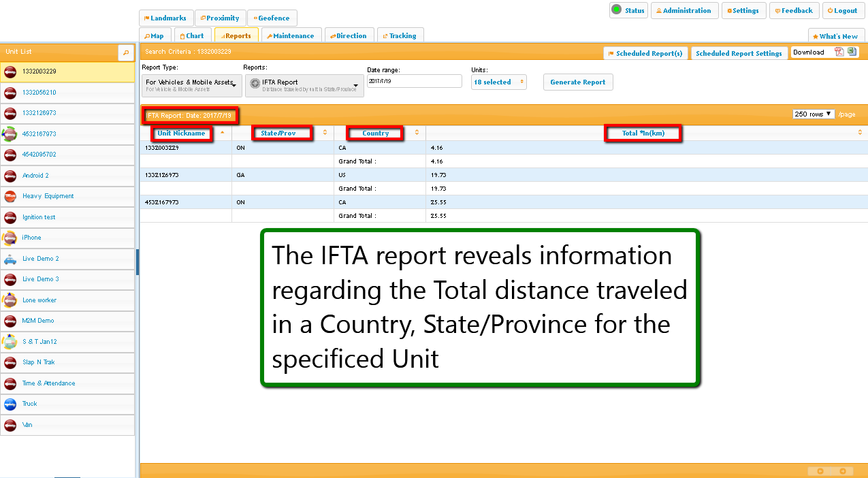The height and width of the screenshot is (478, 868).
Task: Click the Generate Report button
Action: click(577, 82)
